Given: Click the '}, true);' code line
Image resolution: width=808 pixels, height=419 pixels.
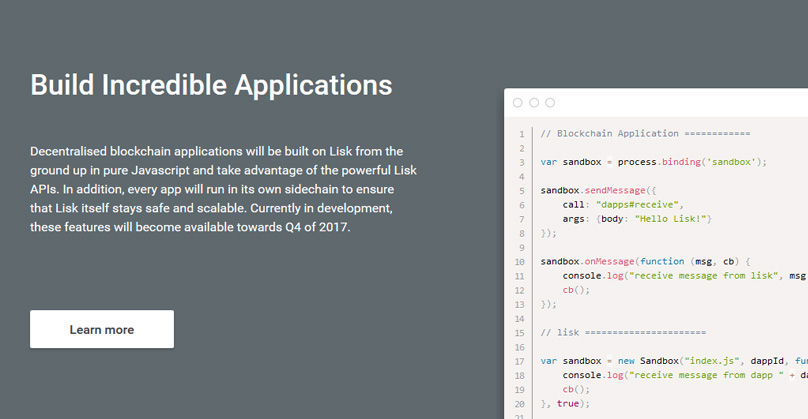Looking at the screenshot, I should [x=565, y=404].
